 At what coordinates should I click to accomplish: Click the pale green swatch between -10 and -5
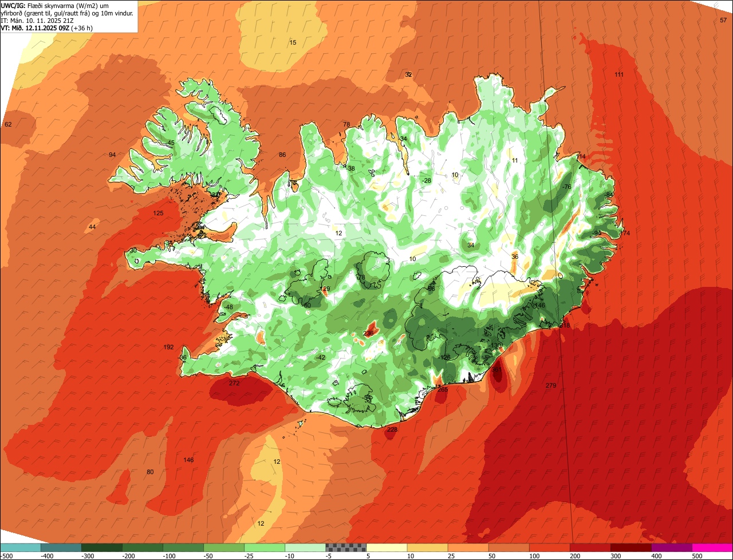[305, 547]
